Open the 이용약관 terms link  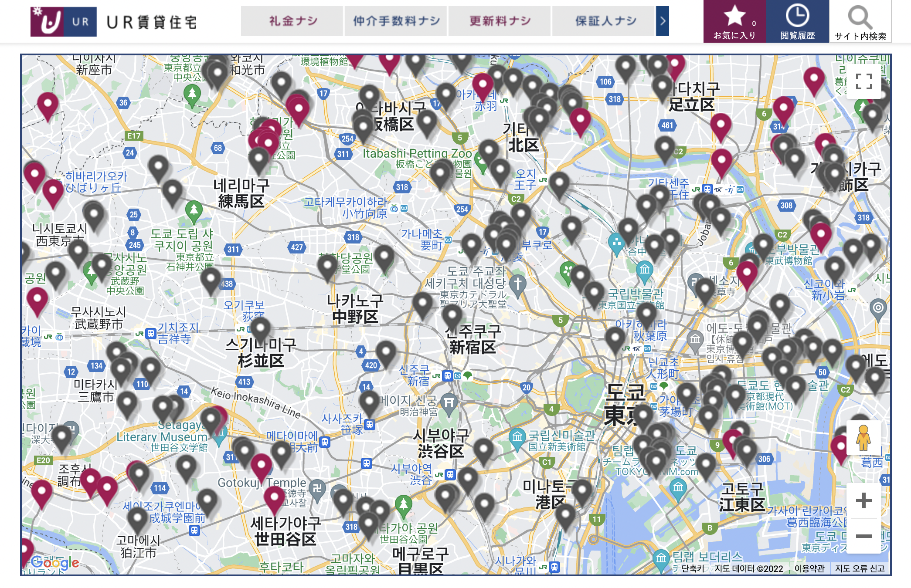(x=809, y=568)
